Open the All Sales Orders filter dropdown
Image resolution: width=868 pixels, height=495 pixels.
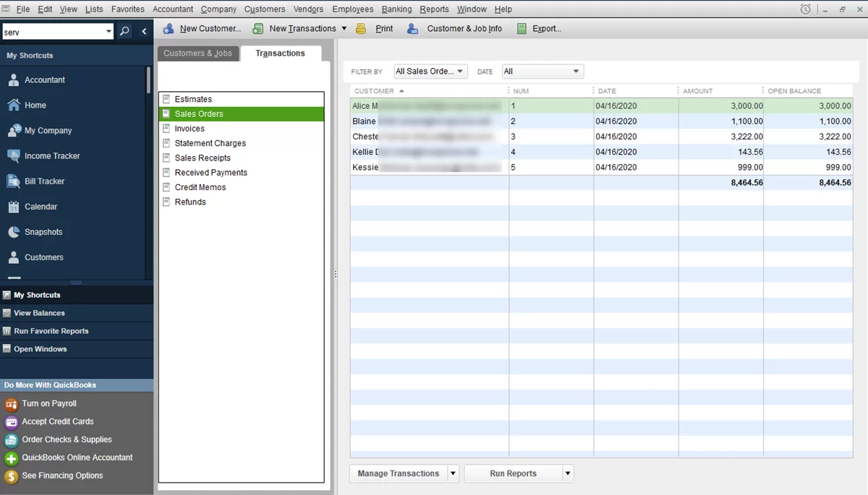[430, 71]
